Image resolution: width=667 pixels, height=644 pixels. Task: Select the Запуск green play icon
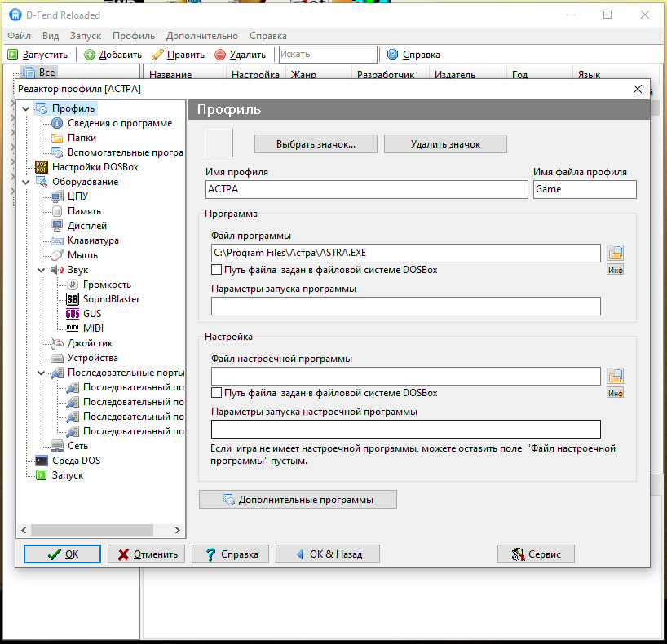(42, 475)
